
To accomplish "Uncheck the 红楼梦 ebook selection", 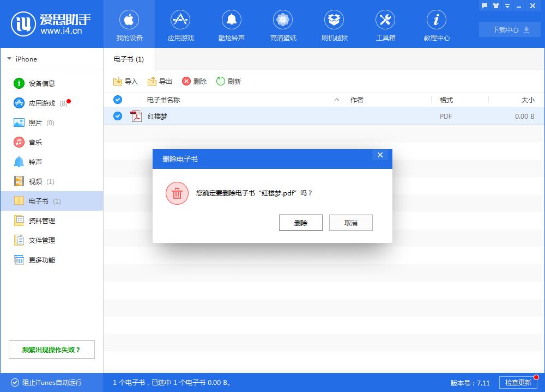I will tap(118, 116).
